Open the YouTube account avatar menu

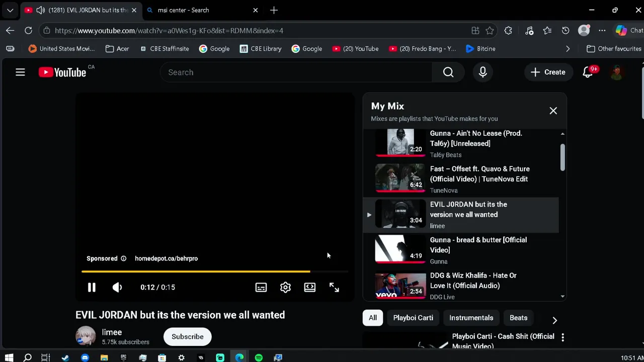(617, 72)
